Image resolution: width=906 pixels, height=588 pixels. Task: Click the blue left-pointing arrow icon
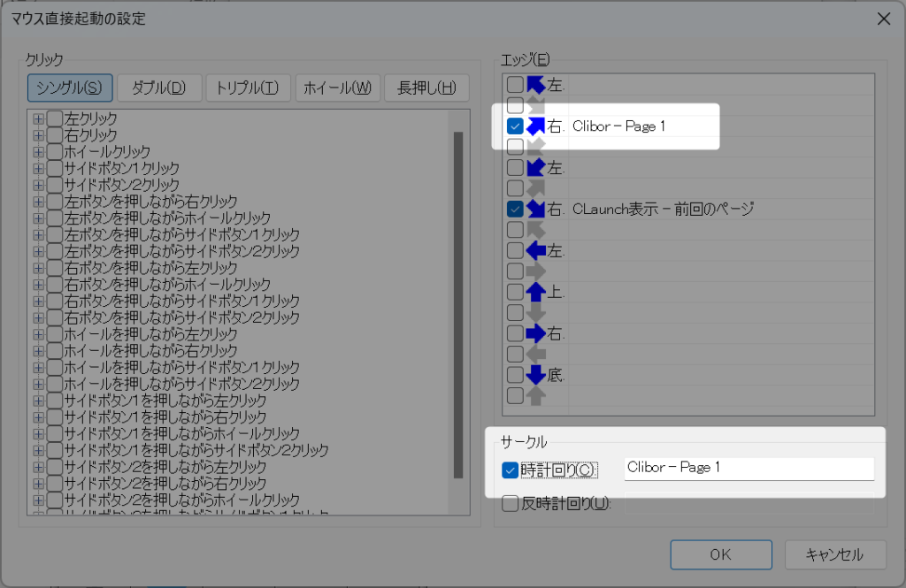(x=536, y=251)
